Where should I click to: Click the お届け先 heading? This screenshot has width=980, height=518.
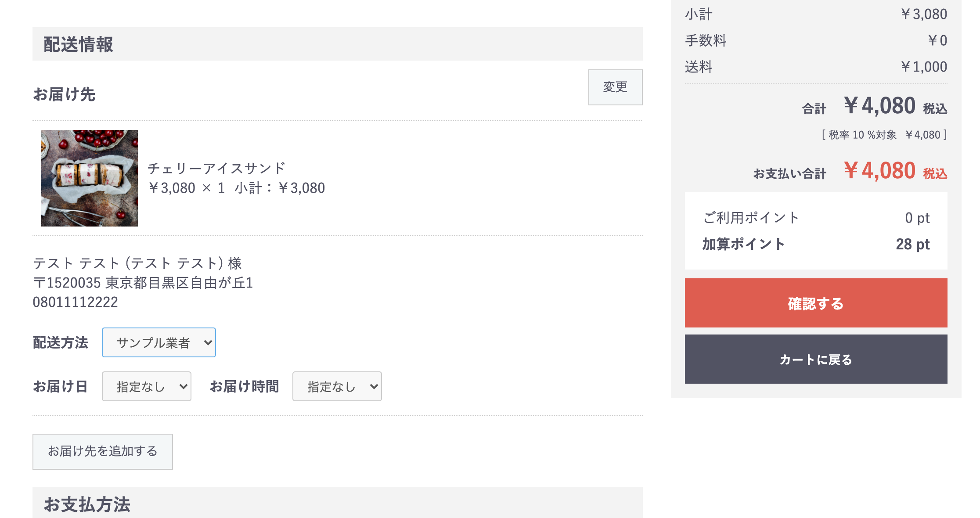coord(64,94)
